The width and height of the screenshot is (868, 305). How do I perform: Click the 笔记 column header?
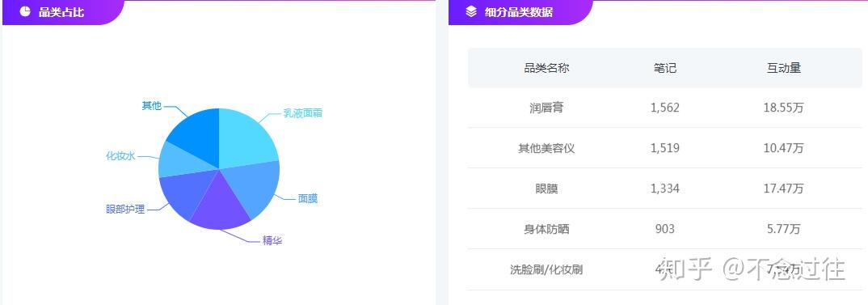(665, 68)
